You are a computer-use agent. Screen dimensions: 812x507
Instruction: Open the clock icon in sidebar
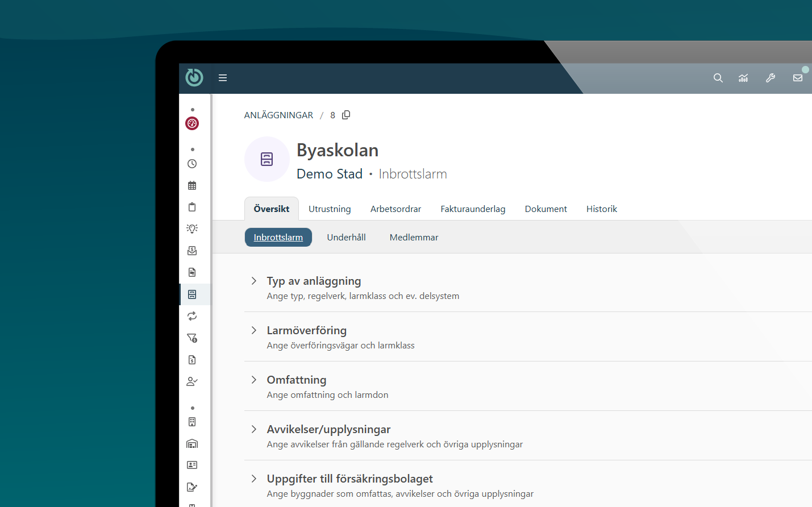coord(192,164)
